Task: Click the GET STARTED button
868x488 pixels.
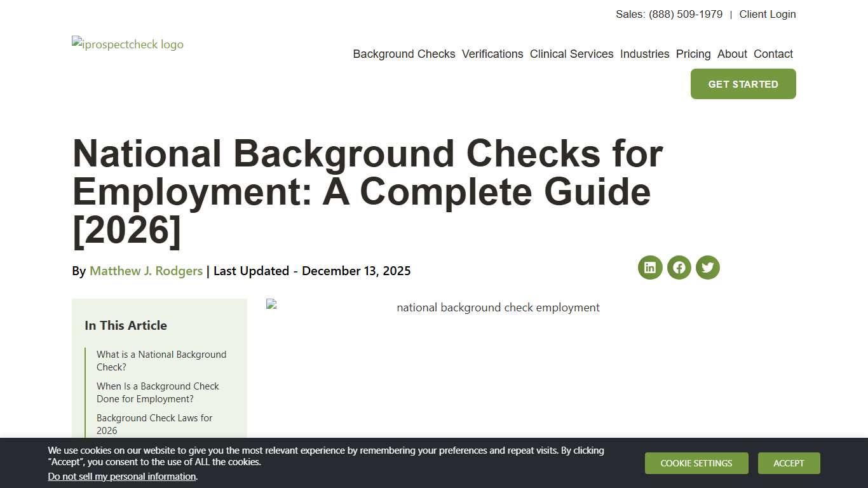Action: (743, 83)
